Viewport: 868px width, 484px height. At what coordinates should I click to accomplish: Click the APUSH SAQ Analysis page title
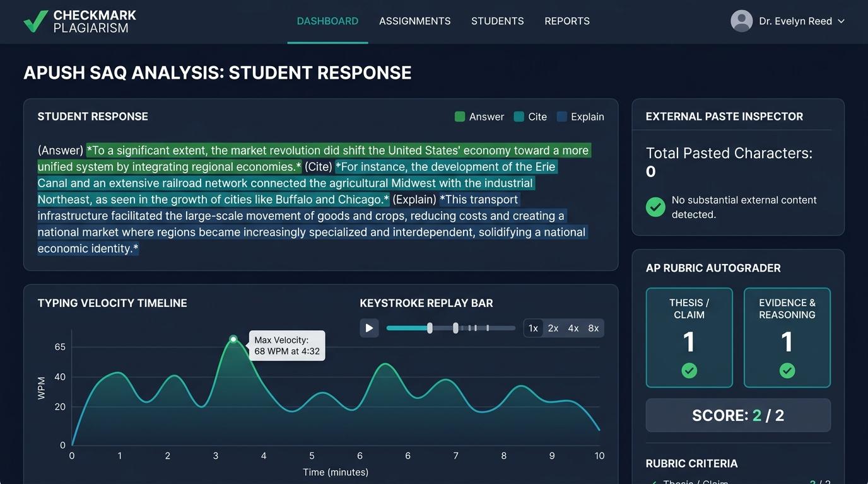coord(218,73)
